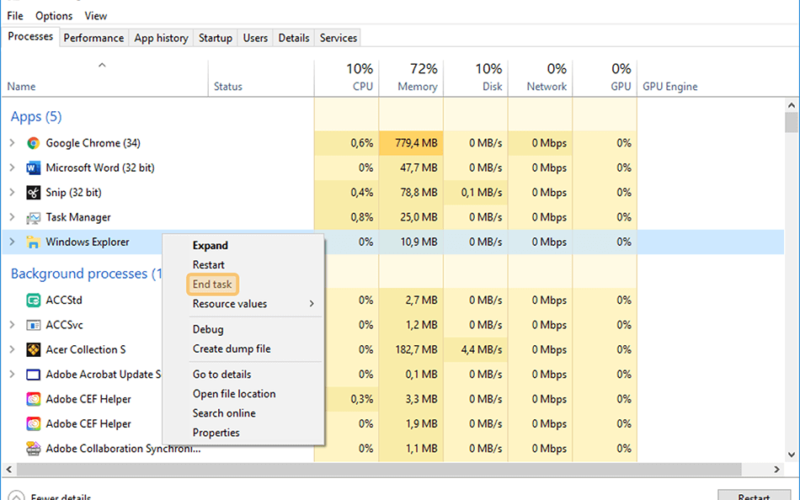The image size is (800, 500).
Task: Sort by the Status column header
Action: 261,78
